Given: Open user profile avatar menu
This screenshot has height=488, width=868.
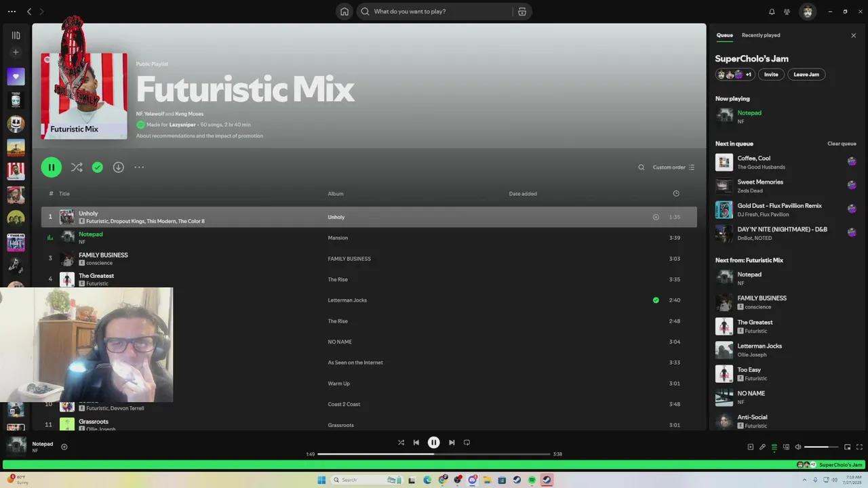Looking at the screenshot, I should click(807, 12).
